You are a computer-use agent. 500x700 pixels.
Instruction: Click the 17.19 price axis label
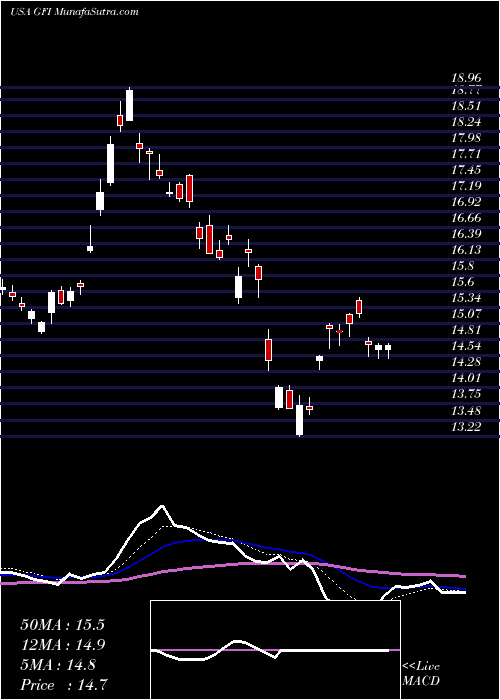(466, 186)
